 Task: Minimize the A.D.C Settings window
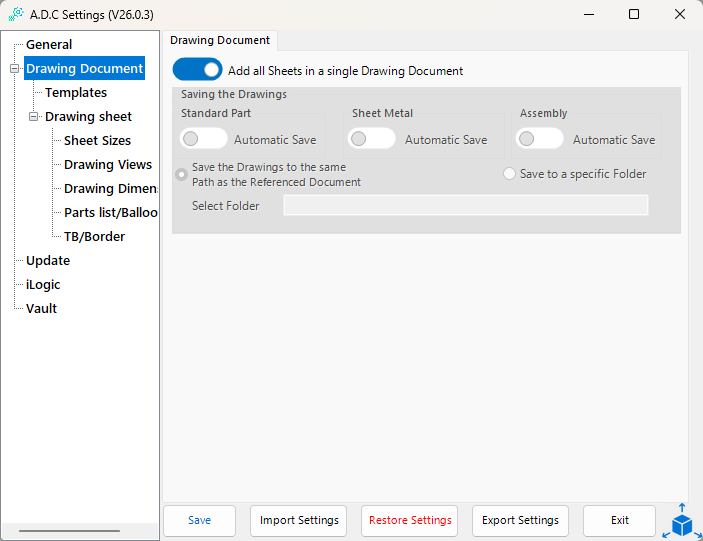[589, 14]
